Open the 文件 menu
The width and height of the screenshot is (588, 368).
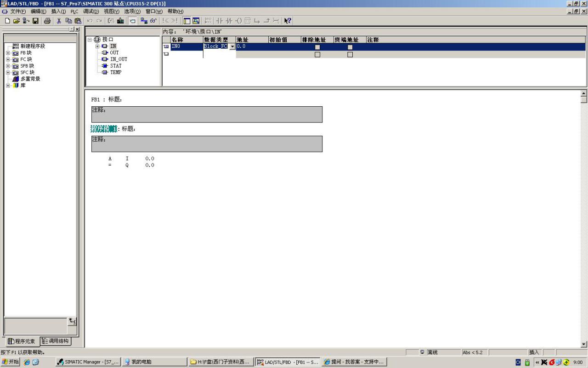[18, 11]
